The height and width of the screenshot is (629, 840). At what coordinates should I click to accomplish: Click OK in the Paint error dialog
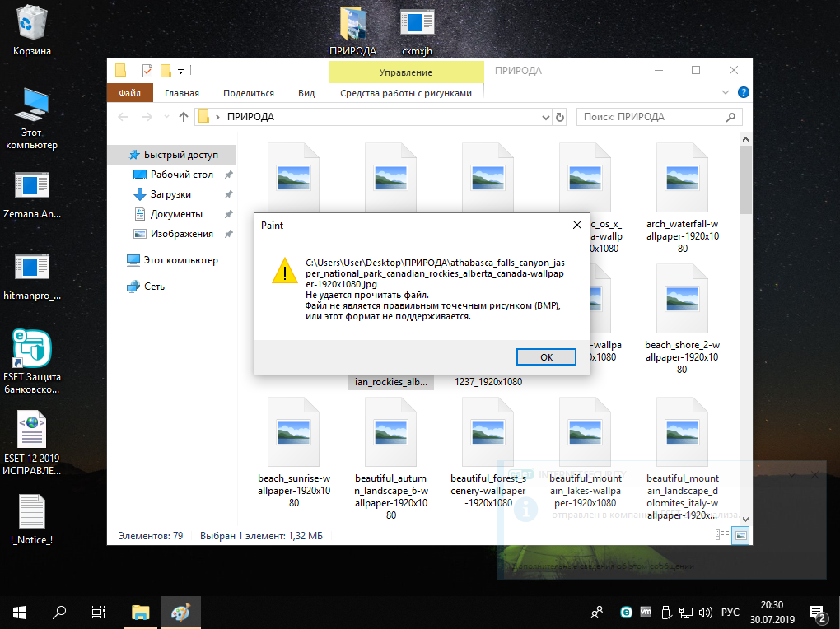tap(546, 356)
